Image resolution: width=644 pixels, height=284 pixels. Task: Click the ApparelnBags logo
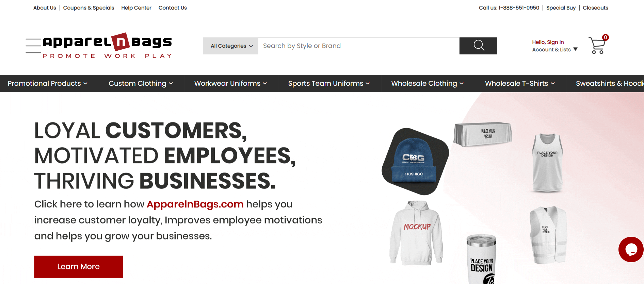click(x=107, y=46)
